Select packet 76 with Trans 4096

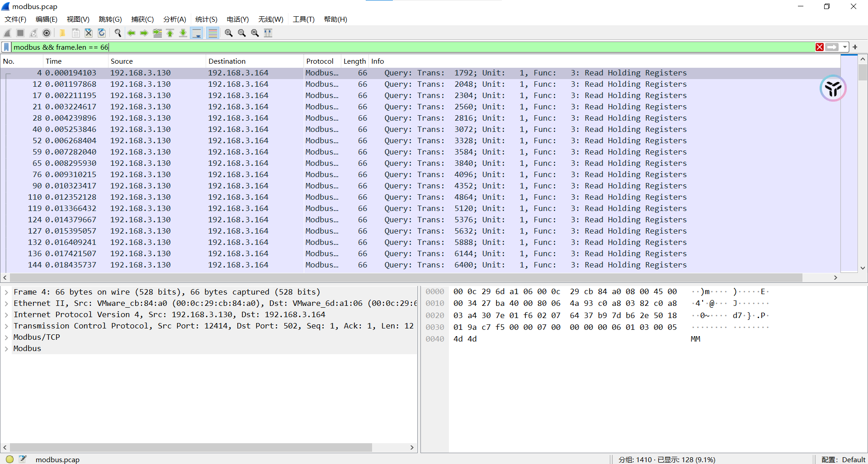[x=420, y=174]
